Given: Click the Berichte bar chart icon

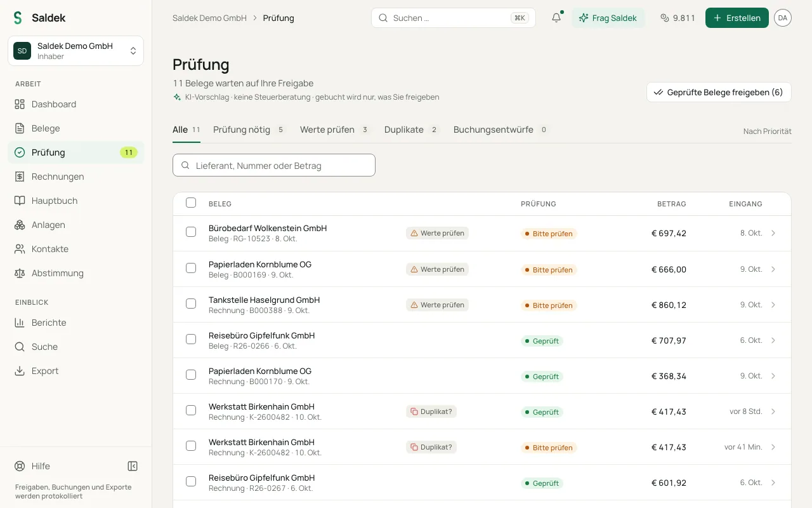Looking at the screenshot, I should pyautogui.click(x=20, y=323).
